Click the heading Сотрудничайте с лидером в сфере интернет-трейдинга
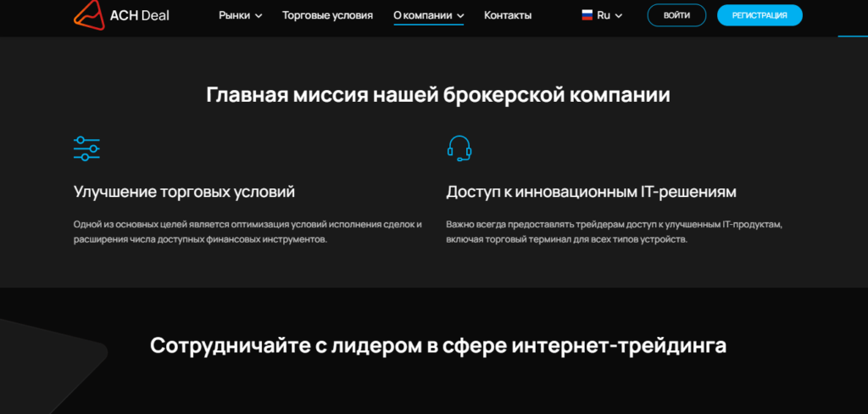 [438, 345]
